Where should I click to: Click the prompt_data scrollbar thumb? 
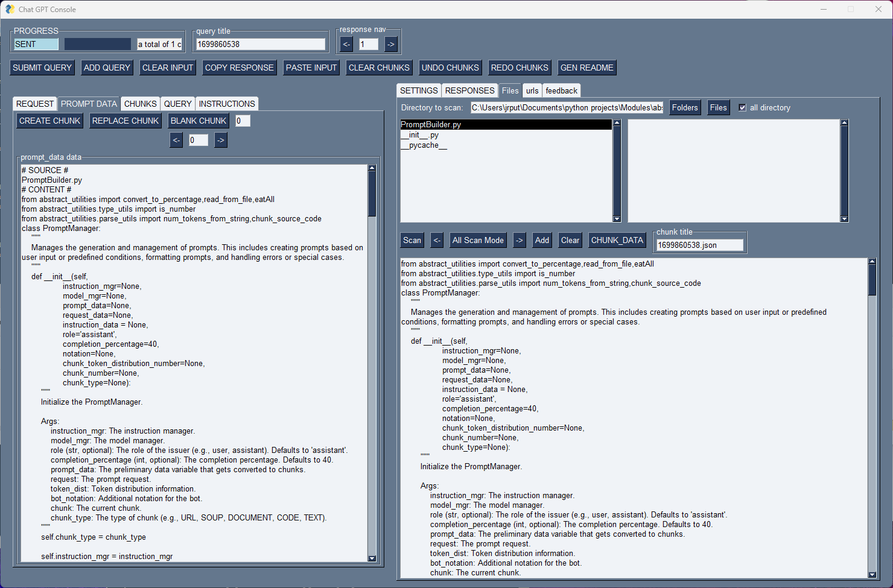372,194
